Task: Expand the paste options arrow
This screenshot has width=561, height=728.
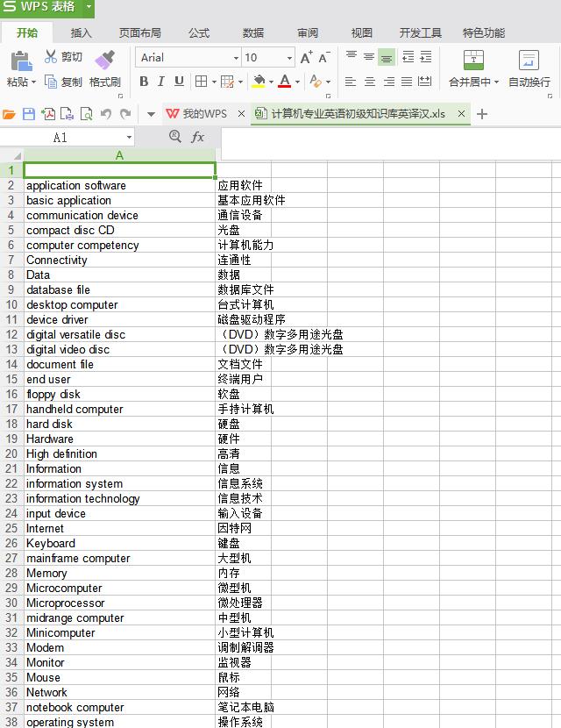Action: [x=33, y=82]
